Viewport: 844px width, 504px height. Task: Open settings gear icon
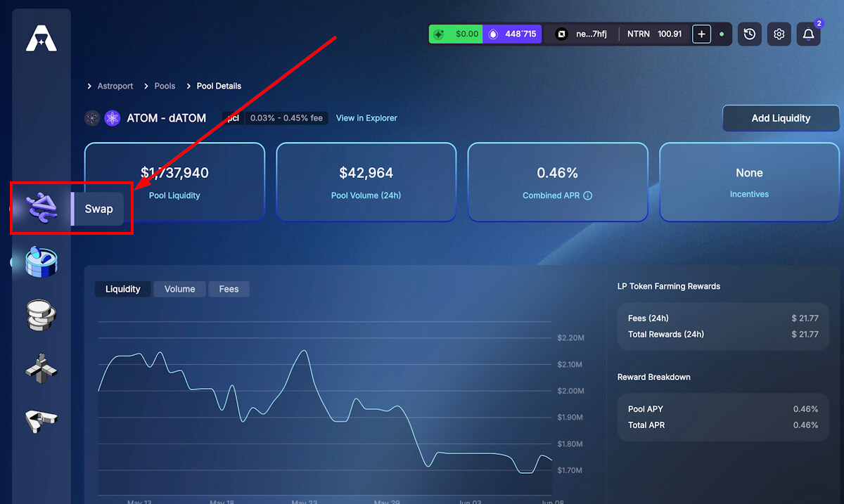click(779, 34)
